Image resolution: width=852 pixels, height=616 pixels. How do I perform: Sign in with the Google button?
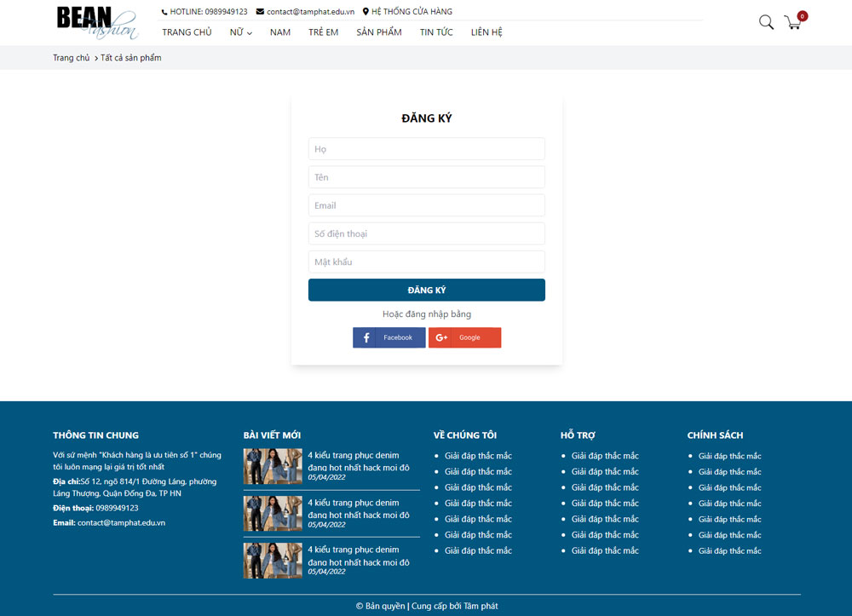464,337
